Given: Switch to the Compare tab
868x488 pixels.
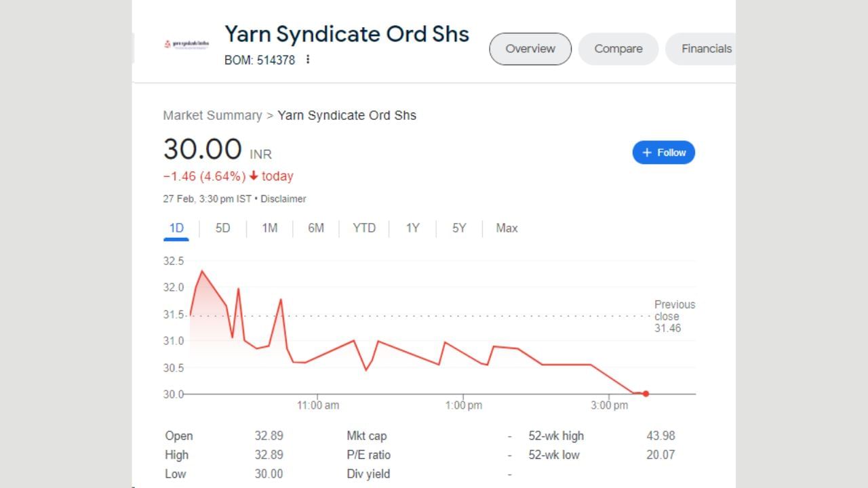Looking at the screenshot, I should tap(618, 49).
